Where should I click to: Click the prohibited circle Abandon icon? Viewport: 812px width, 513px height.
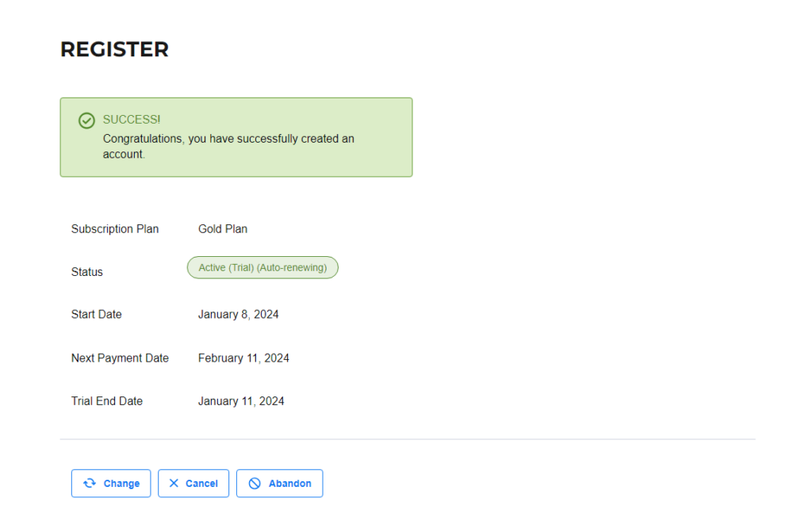point(255,483)
